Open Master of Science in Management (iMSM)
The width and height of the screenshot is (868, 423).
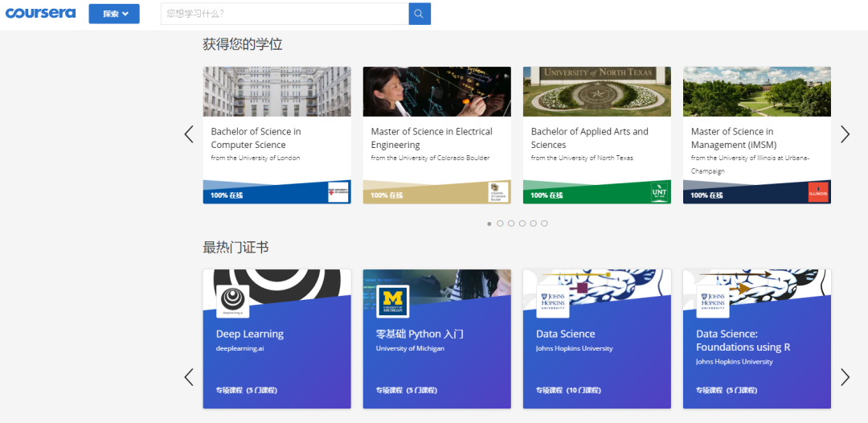734,138
